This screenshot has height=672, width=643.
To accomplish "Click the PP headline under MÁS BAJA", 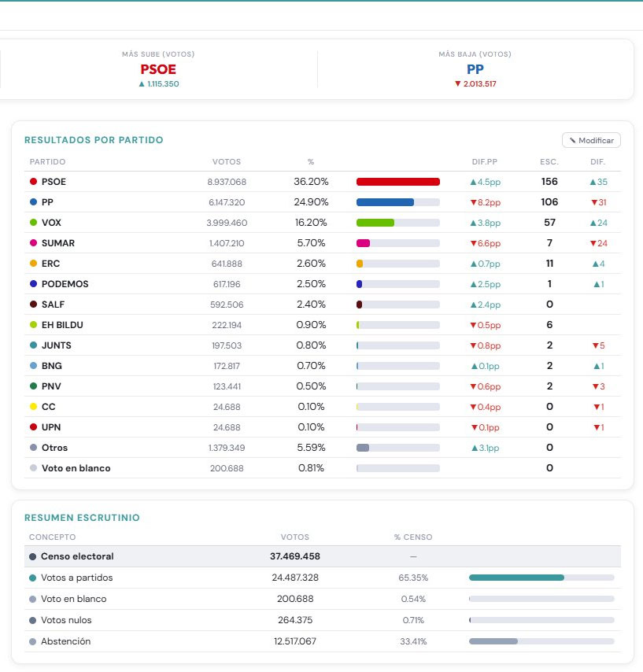I will pyautogui.click(x=475, y=69).
